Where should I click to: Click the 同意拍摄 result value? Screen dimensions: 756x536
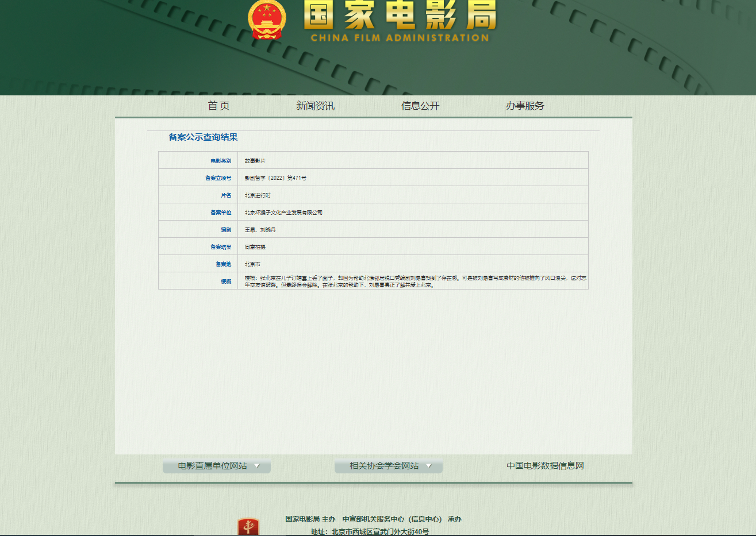[255, 247]
